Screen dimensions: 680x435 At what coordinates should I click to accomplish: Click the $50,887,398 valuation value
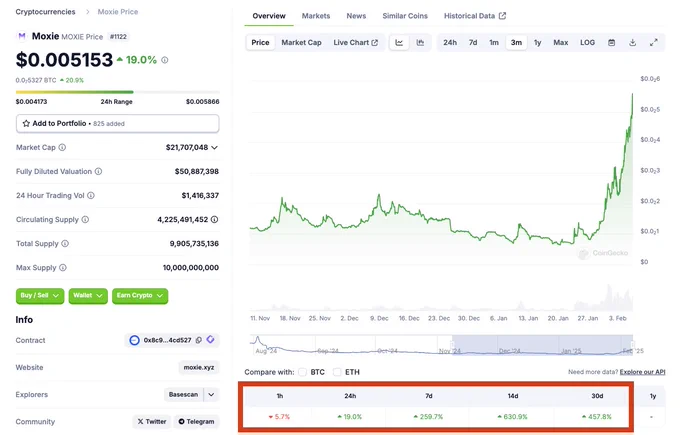[196, 171]
